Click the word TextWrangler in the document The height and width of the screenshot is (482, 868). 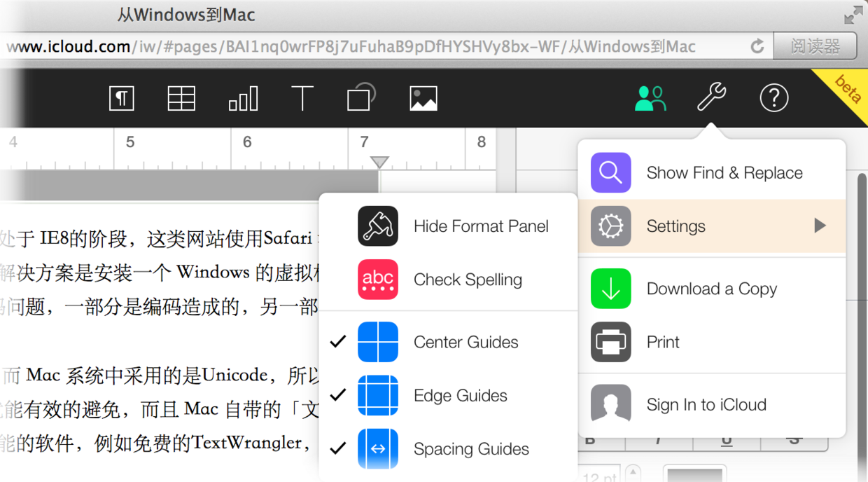point(246,443)
